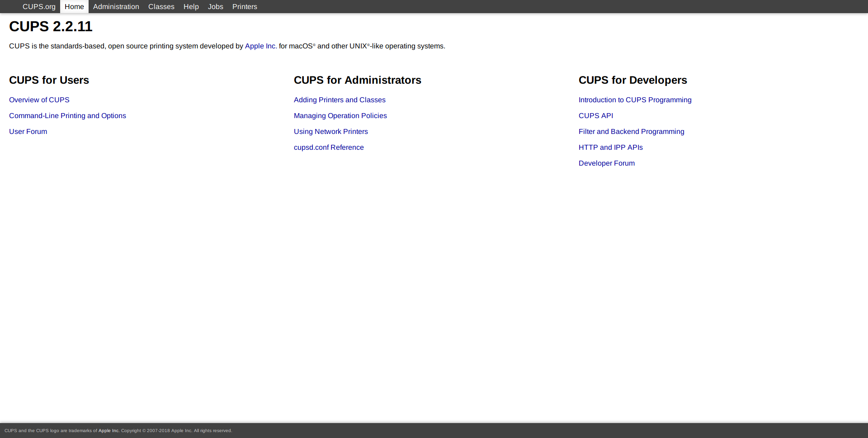Click Using Network Printers link
The width and height of the screenshot is (868, 438).
click(330, 132)
